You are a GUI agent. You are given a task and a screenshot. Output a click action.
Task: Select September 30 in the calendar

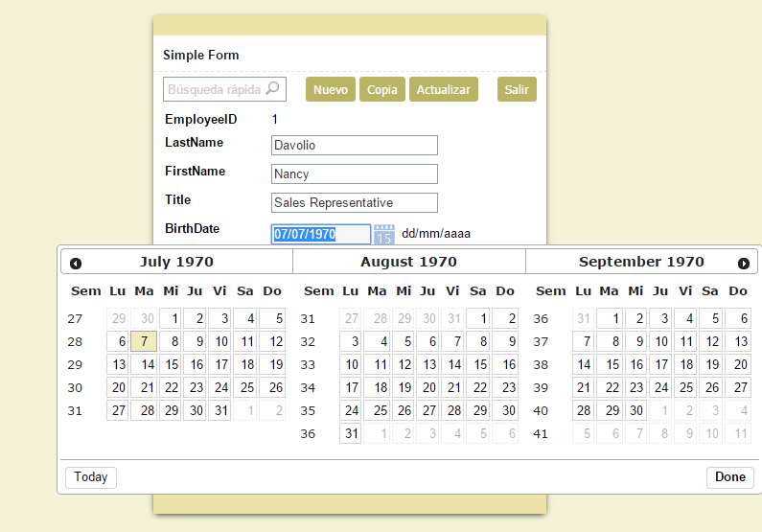(x=635, y=410)
